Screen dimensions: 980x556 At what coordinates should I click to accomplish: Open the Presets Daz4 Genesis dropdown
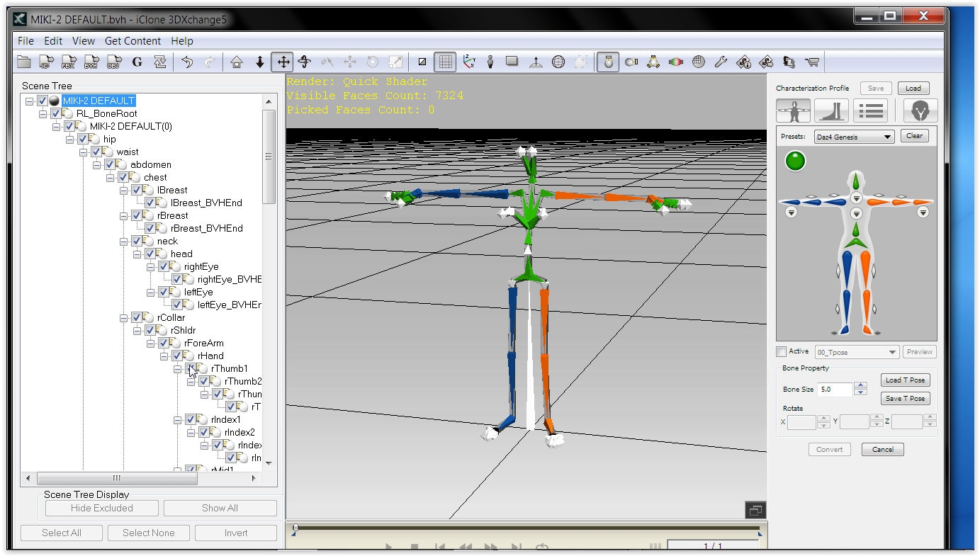(x=854, y=137)
